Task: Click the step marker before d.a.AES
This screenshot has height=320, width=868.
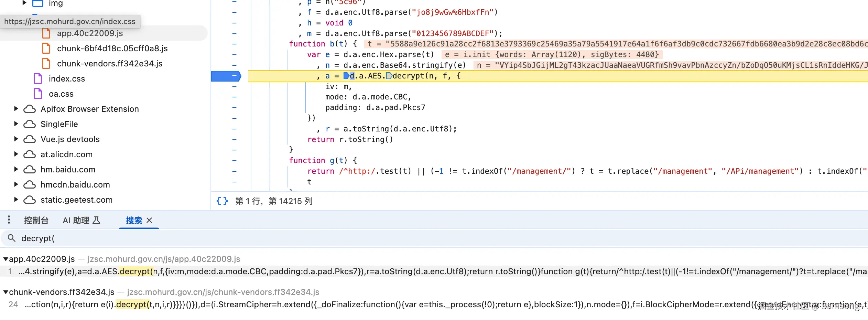Action: pos(346,76)
